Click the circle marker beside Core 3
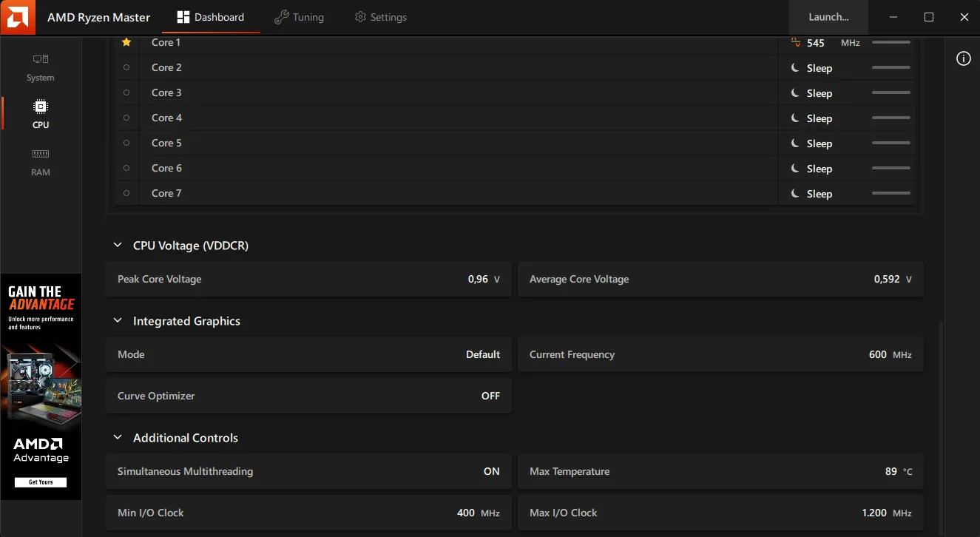 pyautogui.click(x=126, y=92)
